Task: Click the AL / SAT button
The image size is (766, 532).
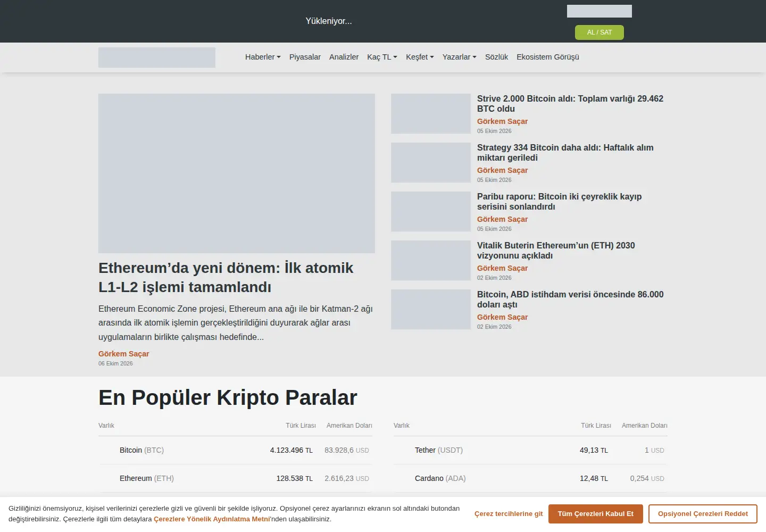Action: click(x=600, y=32)
